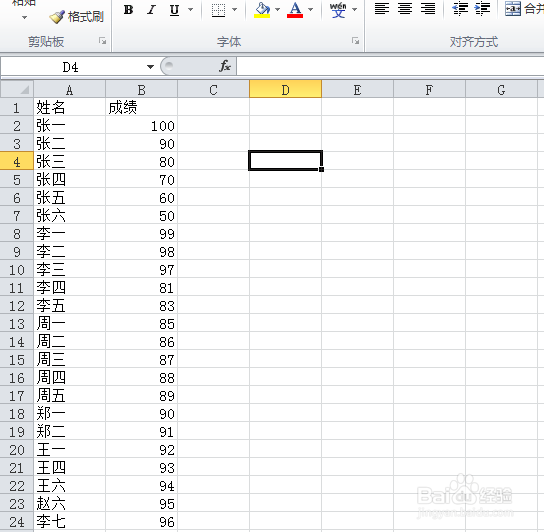Align text left

(x=382, y=9)
